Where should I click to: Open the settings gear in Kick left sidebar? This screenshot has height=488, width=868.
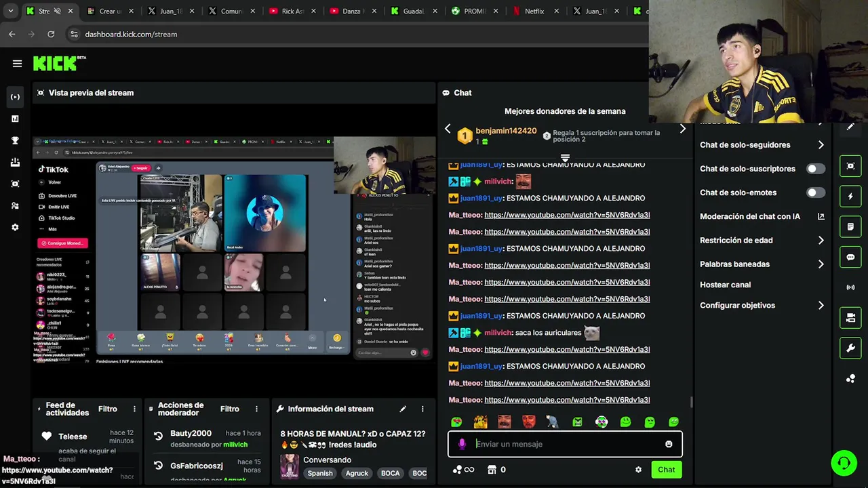[15, 227]
